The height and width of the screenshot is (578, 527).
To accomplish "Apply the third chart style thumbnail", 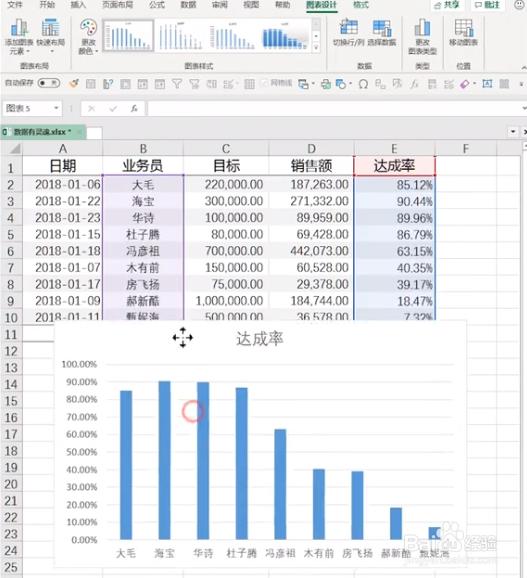I will pos(232,35).
